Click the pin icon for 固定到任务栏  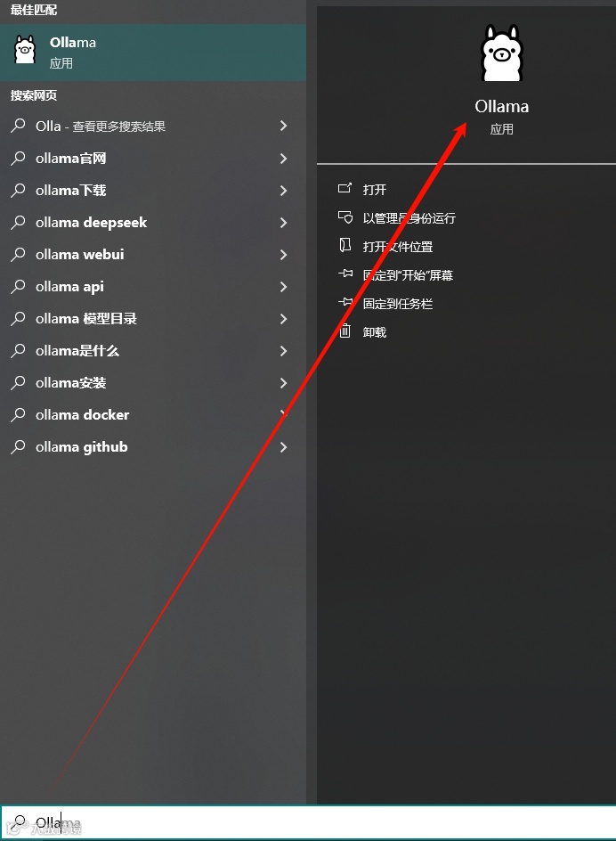(345, 302)
